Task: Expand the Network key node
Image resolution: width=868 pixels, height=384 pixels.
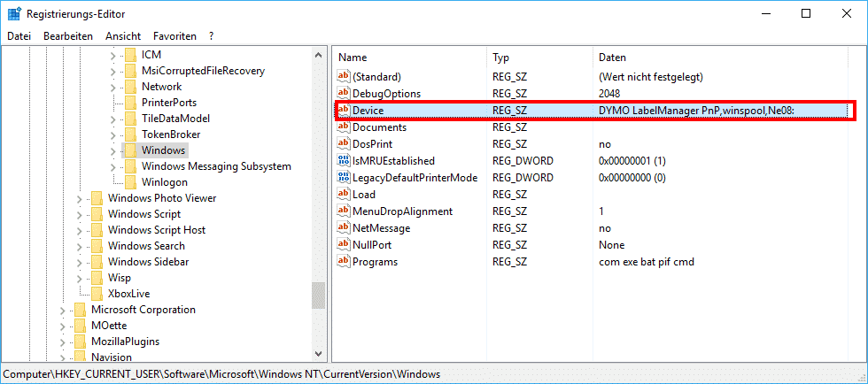Action: pyautogui.click(x=113, y=87)
